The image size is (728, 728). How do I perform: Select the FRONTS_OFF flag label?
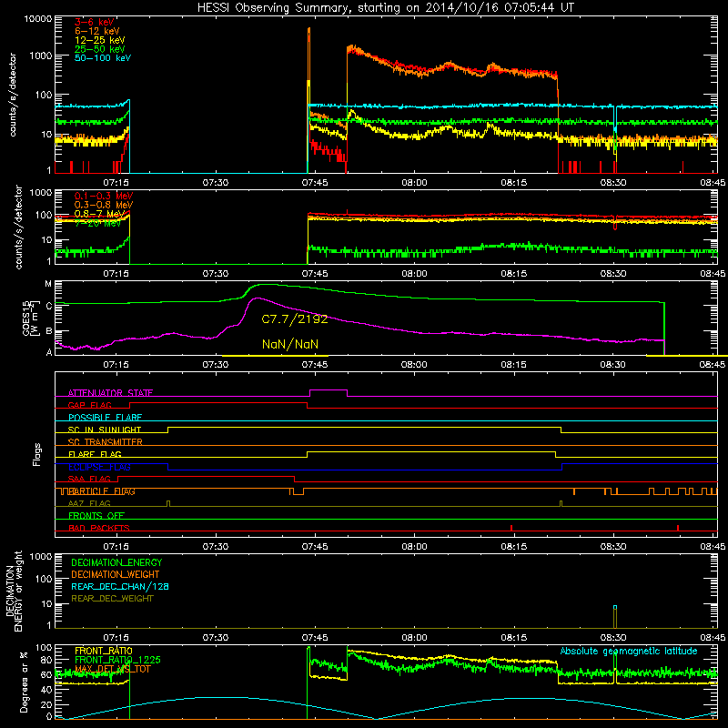(96, 516)
